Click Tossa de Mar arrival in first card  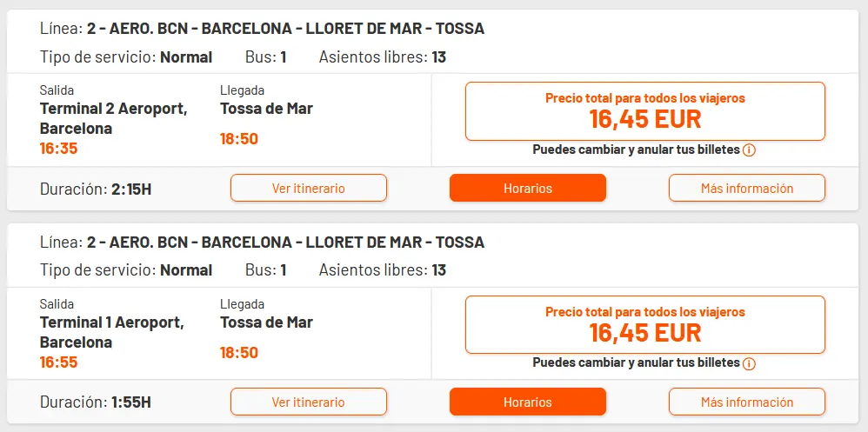click(266, 109)
